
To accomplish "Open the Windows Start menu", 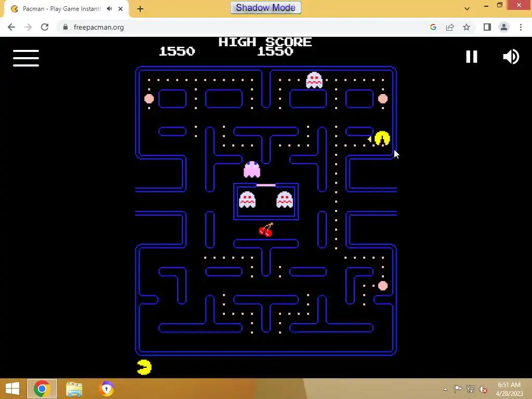I will click(12, 389).
